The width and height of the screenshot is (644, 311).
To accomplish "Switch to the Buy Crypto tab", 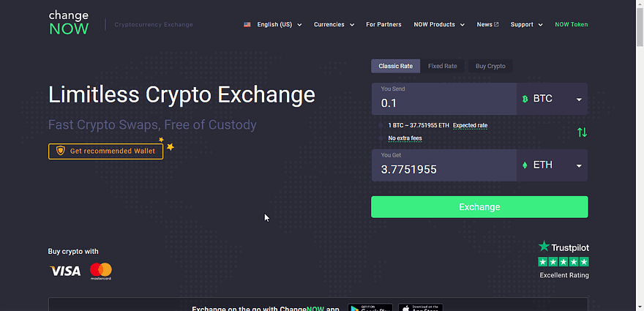I will click(490, 67).
